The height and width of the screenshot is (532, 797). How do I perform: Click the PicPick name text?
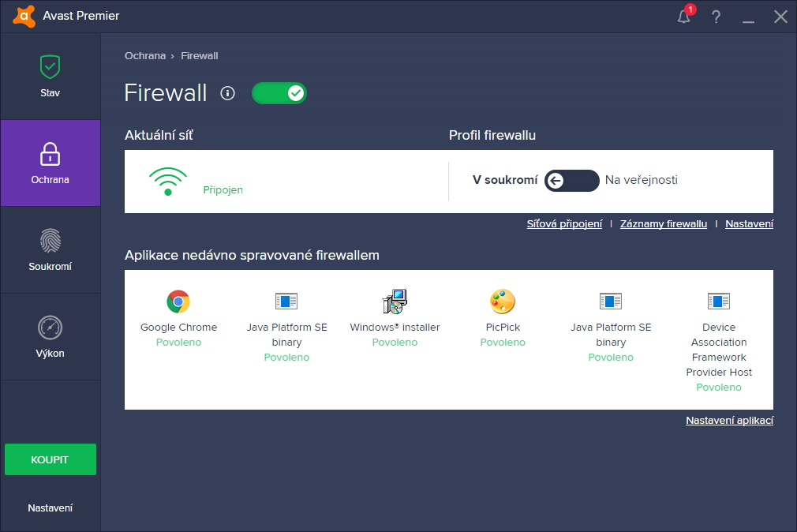pos(503,327)
